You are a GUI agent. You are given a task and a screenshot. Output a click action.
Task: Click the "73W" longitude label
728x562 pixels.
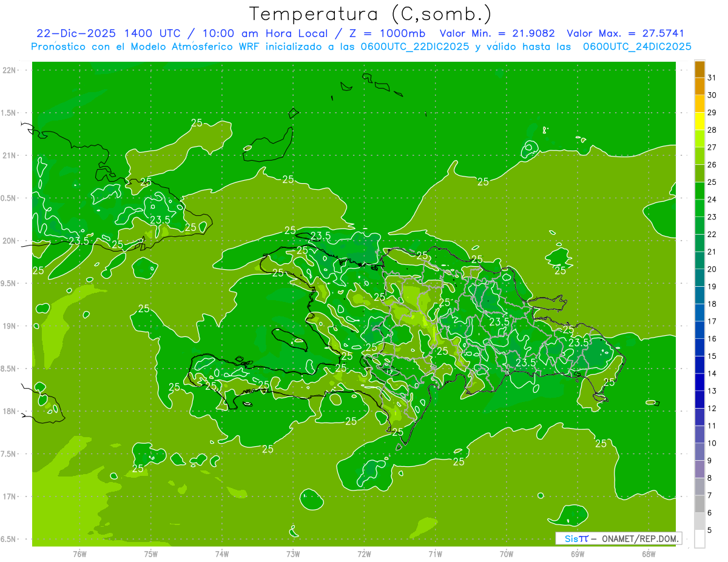point(293,554)
